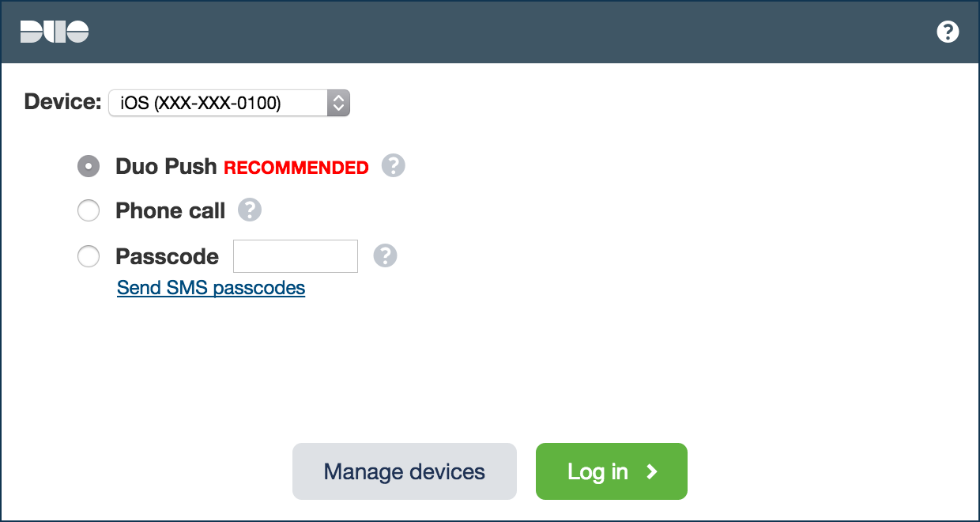Open the help icon in the header bar

tap(948, 32)
